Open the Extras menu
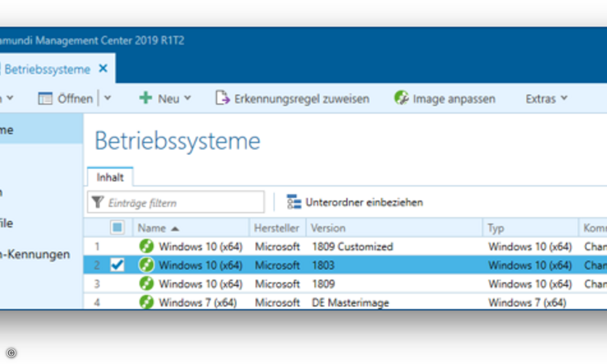 pyautogui.click(x=541, y=99)
